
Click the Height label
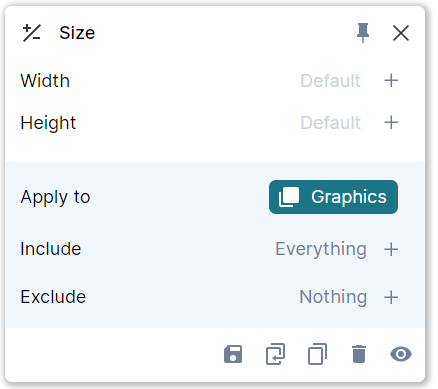(x=48, y=123)
